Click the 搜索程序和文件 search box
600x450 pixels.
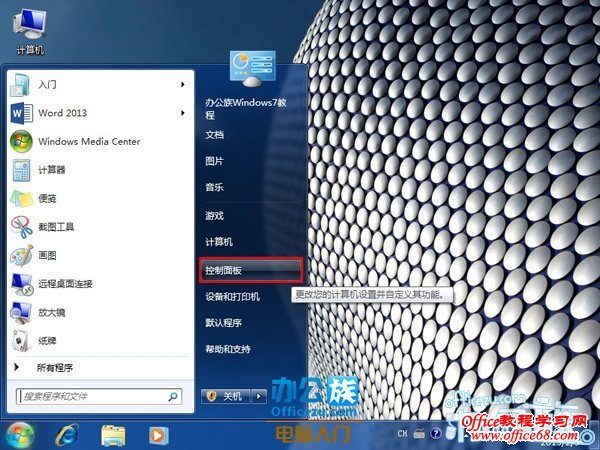99,396
